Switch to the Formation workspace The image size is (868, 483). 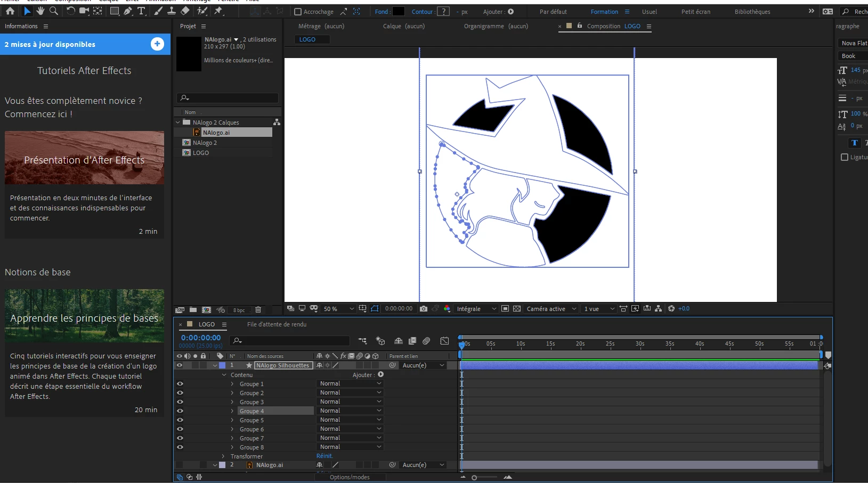(x=604, y=12)
